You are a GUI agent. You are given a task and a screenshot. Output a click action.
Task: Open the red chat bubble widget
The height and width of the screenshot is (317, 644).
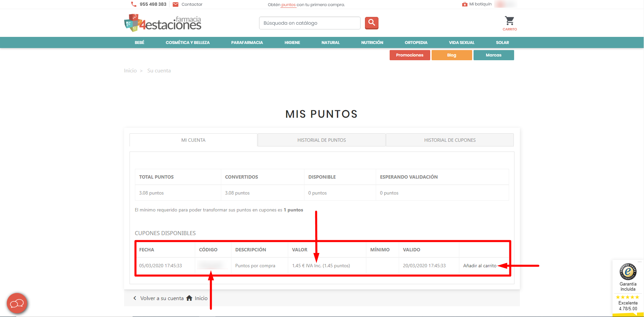click(x=17, y=303)
